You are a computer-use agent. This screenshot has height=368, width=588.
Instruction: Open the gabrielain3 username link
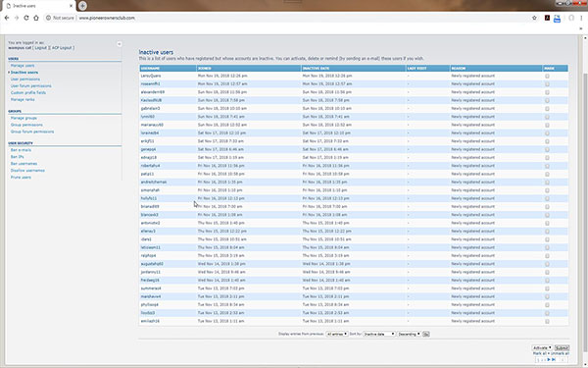pyautogui.click(x=150, y=109)
